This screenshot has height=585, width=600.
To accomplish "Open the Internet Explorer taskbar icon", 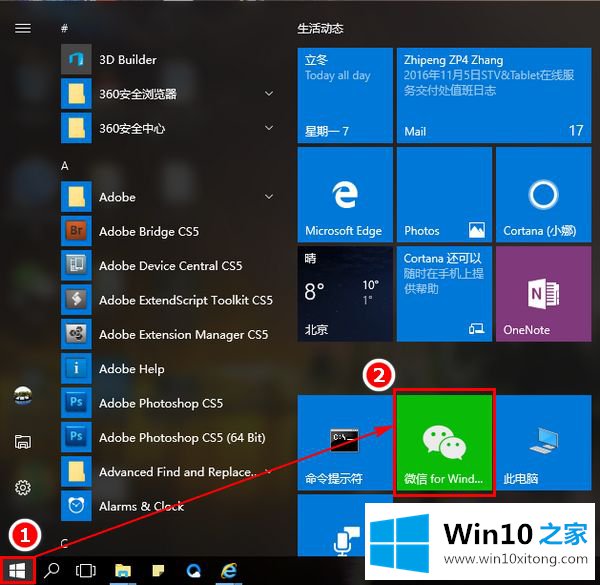I will (x=229, y=571).
